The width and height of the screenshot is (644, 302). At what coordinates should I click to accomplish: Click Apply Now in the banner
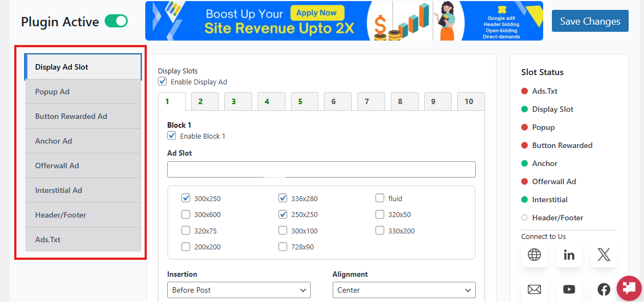click(x=317, y=13)
